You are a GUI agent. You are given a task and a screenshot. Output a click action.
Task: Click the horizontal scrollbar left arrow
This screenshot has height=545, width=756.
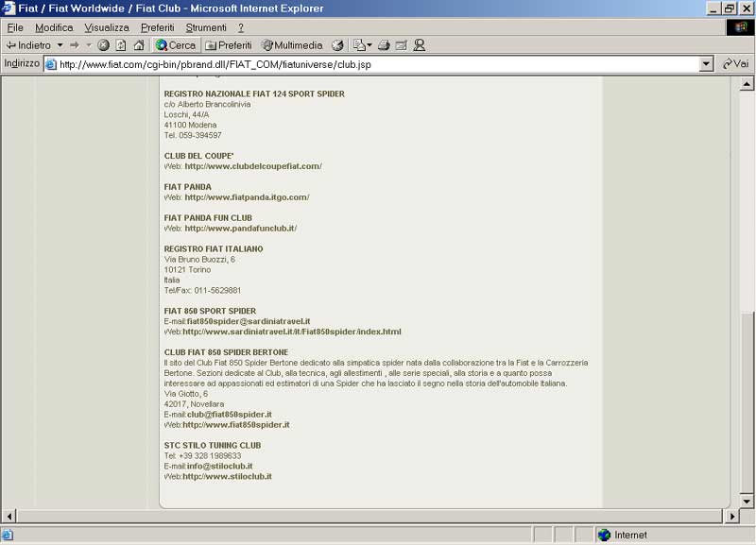click(9, 516)
